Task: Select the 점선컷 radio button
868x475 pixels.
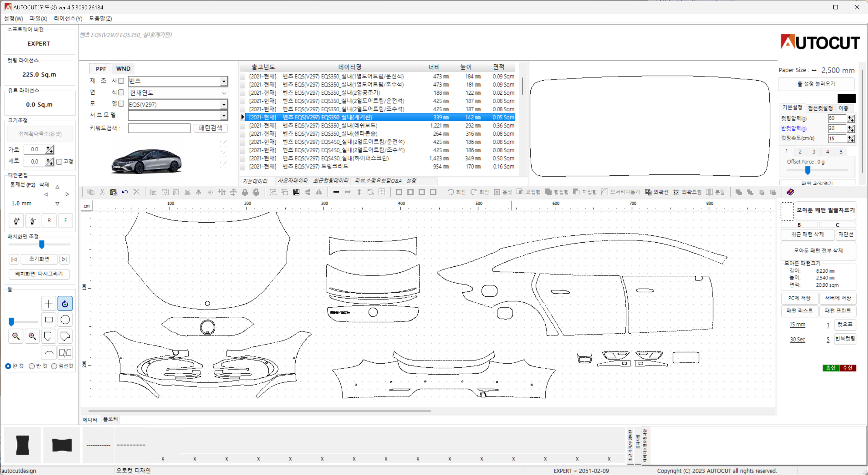Action: click(x=54, y=366)
